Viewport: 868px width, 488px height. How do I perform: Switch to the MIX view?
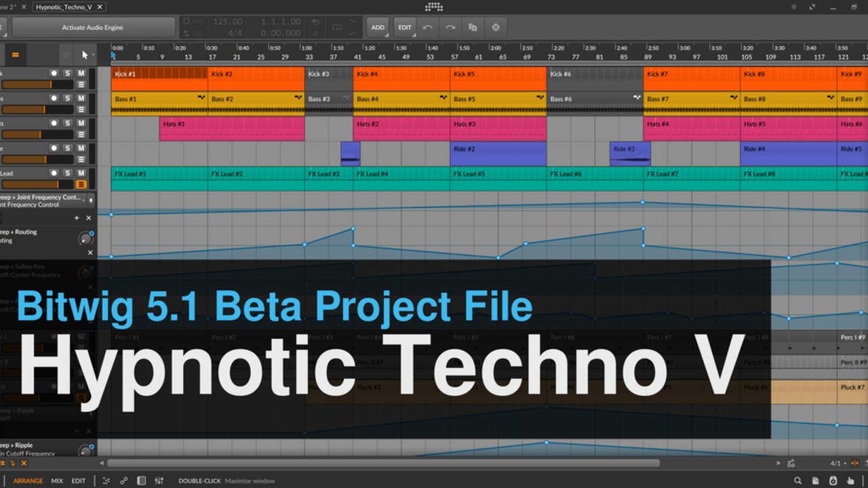click(57, 481)
